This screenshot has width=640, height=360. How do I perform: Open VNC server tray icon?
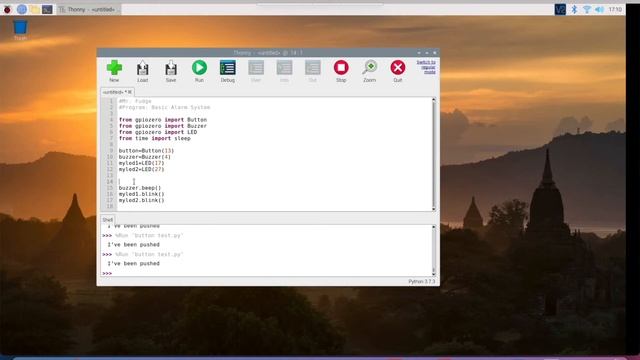tap(560, 9)
